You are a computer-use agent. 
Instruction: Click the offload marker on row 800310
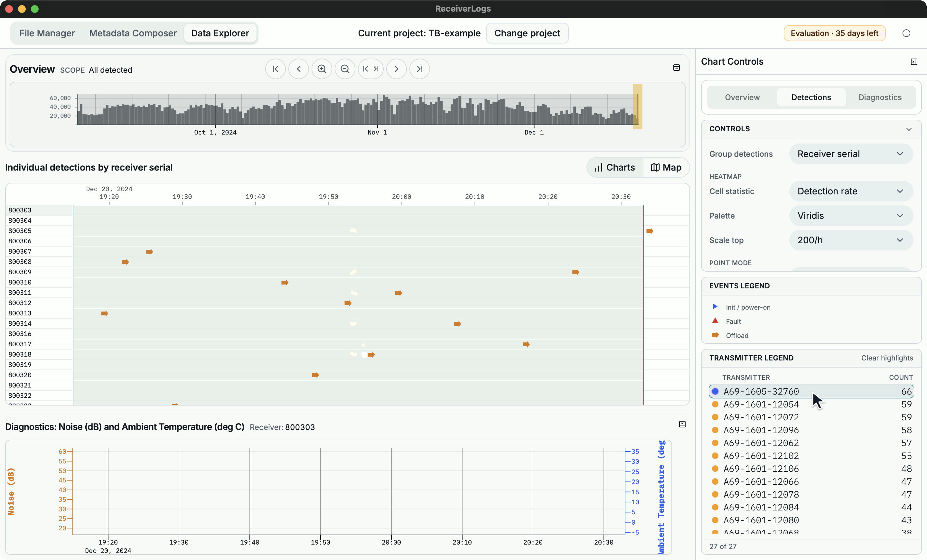(285, 283)
